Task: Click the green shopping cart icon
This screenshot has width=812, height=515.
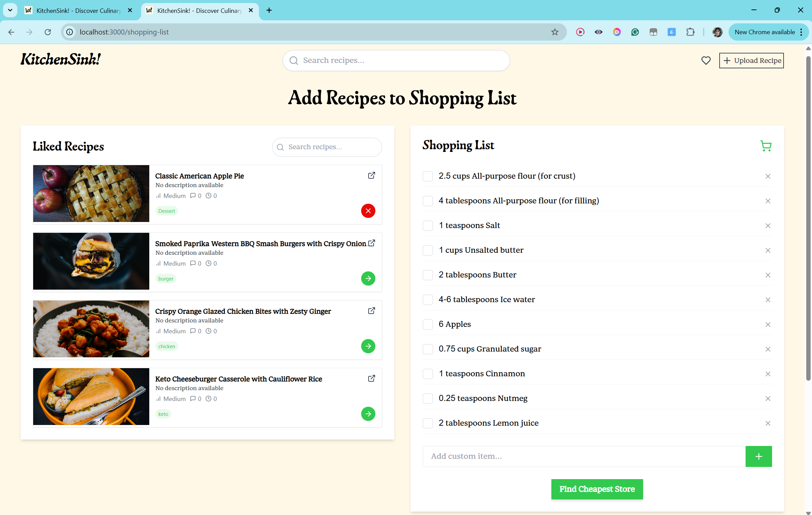Action: click(x=766, y=146)
